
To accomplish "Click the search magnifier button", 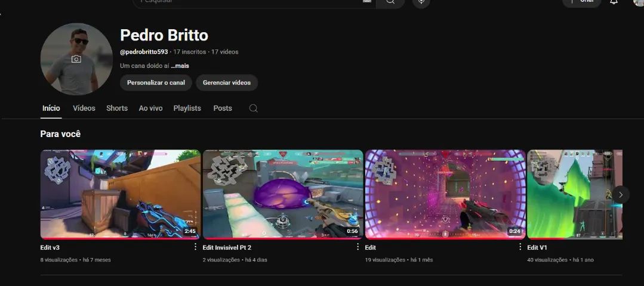I will [390, 2].
